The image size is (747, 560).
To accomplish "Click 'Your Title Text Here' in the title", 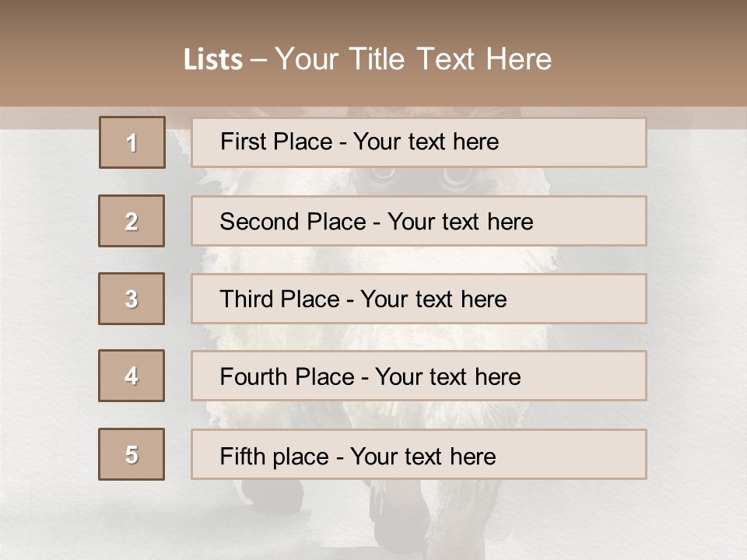I will pyautogui.click(x=413, y=59).
